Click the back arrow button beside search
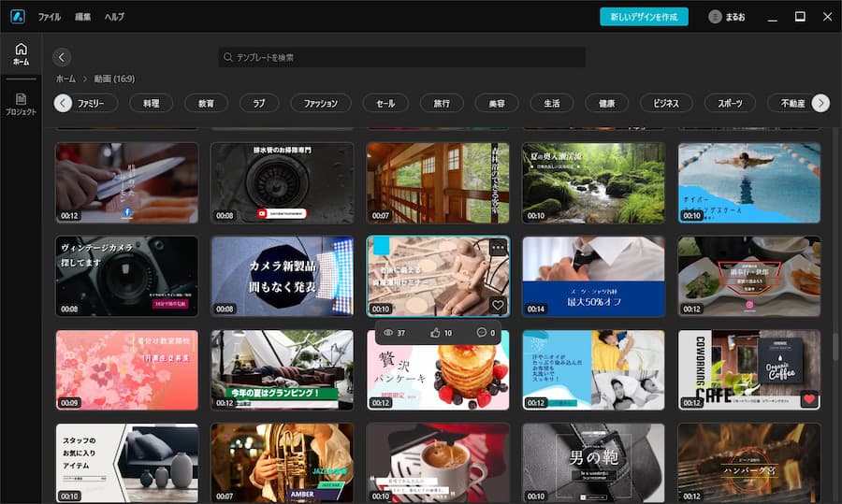This screenshot has width=842, height=504. pyautogui.click(x=62, y=57)
